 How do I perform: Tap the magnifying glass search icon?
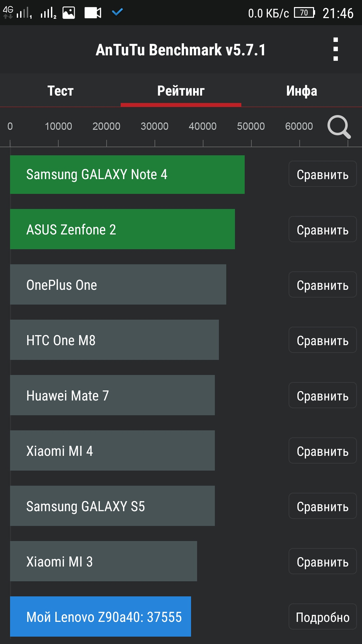(x=339, y=127)
